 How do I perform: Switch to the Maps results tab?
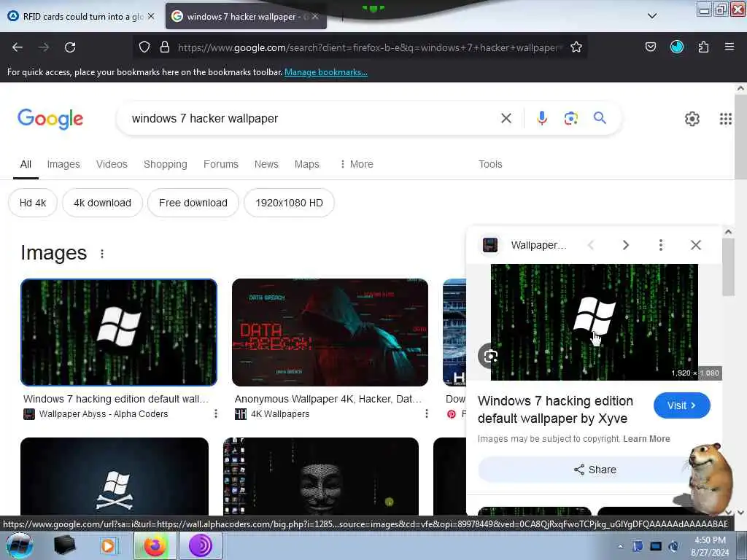click(x=307, y=164)
